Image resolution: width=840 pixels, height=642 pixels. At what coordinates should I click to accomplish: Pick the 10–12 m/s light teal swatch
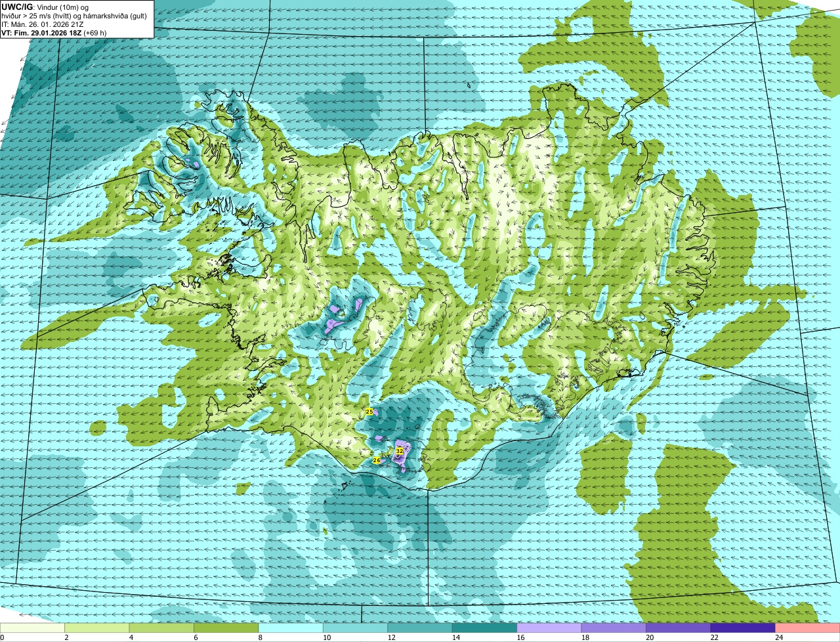point(356,628)
